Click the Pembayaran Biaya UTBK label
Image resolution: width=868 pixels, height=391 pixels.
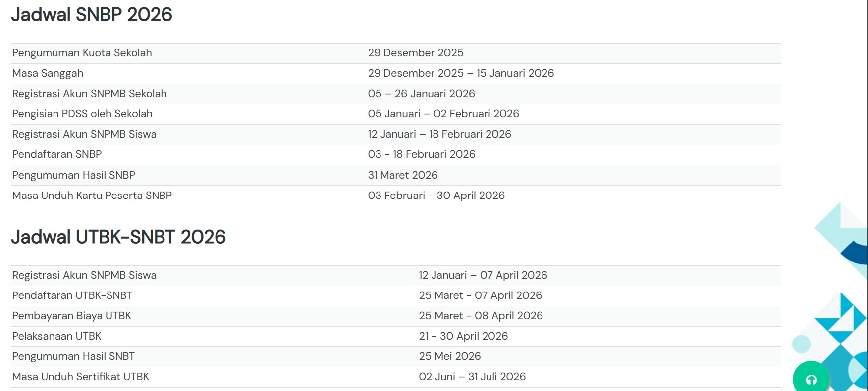coord(72,316)
